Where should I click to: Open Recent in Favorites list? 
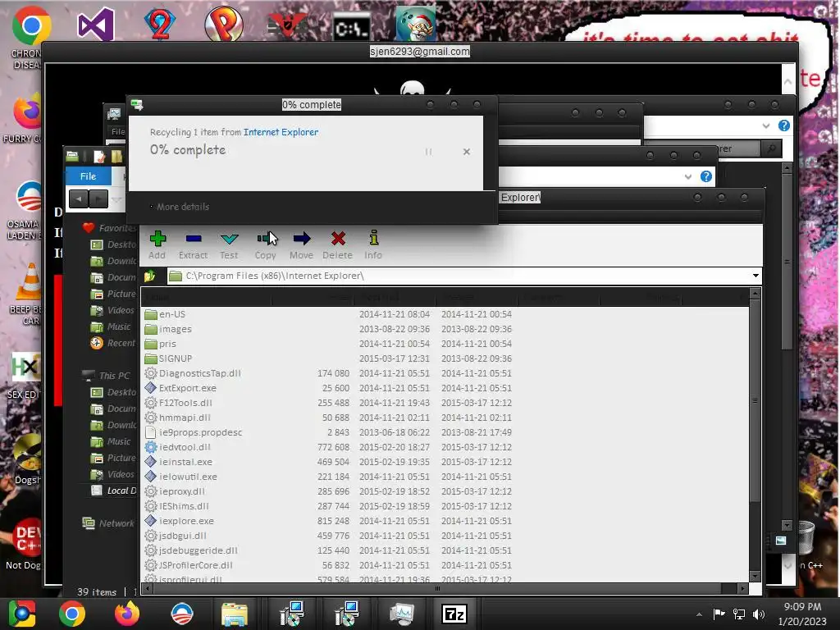coord(113,343)
